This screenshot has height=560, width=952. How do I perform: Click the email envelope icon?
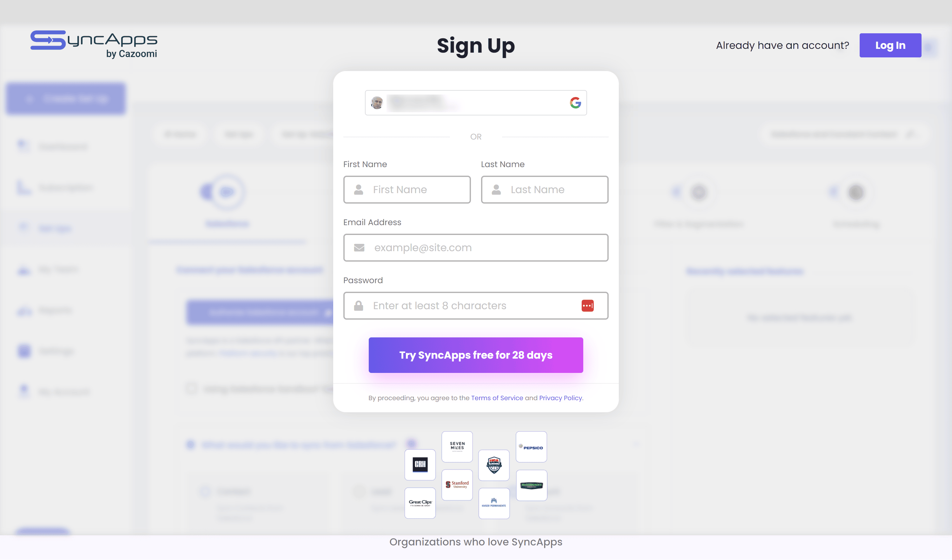[x=358, y=247]
